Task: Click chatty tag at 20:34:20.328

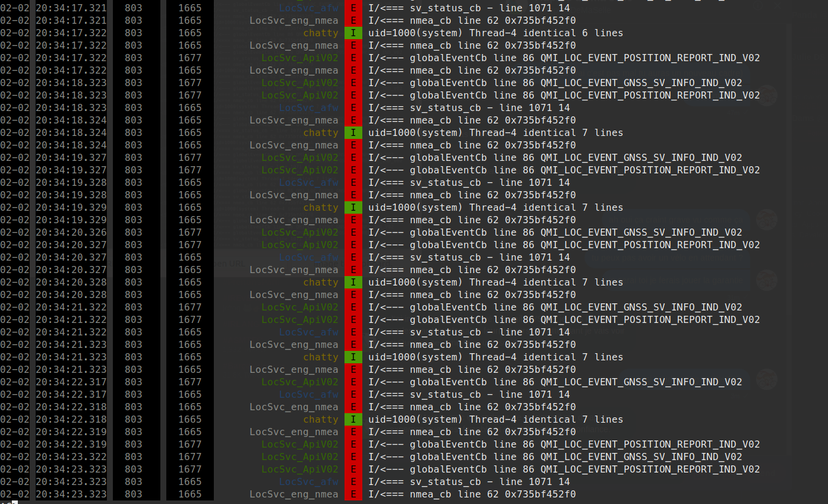Action: click(320, 283)
